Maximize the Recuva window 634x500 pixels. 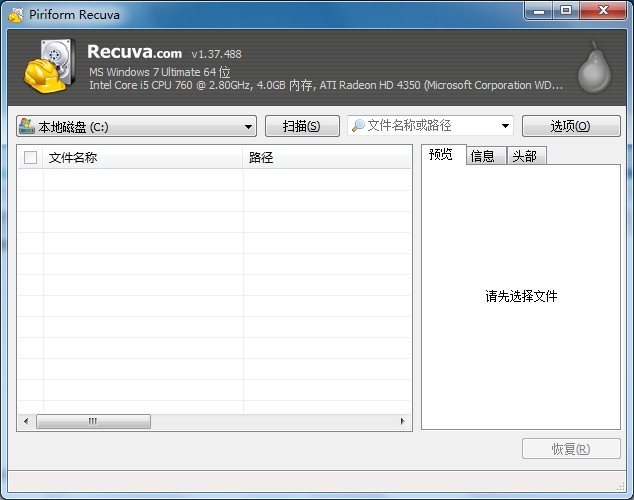tap(567, 10)
